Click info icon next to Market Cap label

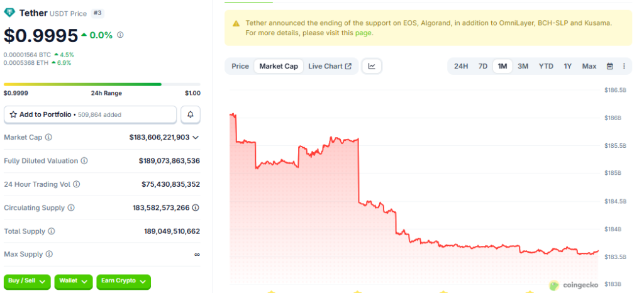coord(48,137)
